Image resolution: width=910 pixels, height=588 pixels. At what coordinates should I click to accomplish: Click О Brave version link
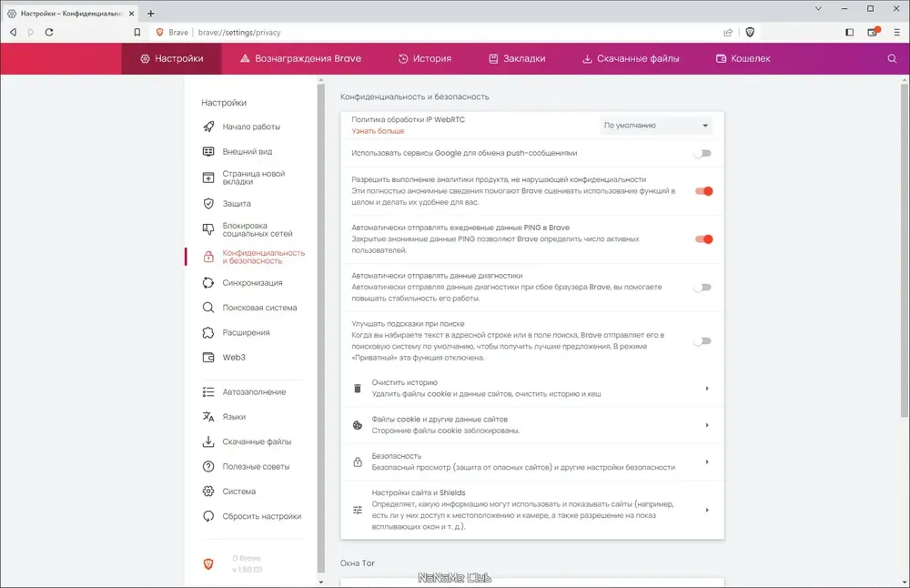click(247, 563)
